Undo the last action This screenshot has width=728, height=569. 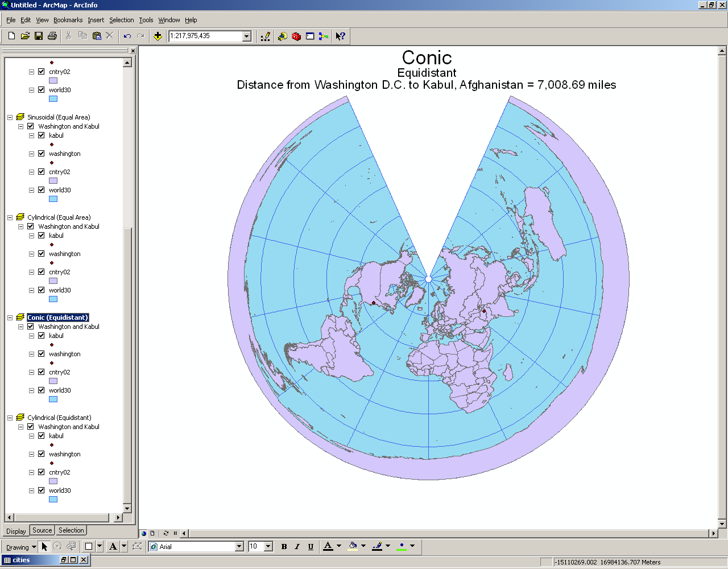pos(127,36)
